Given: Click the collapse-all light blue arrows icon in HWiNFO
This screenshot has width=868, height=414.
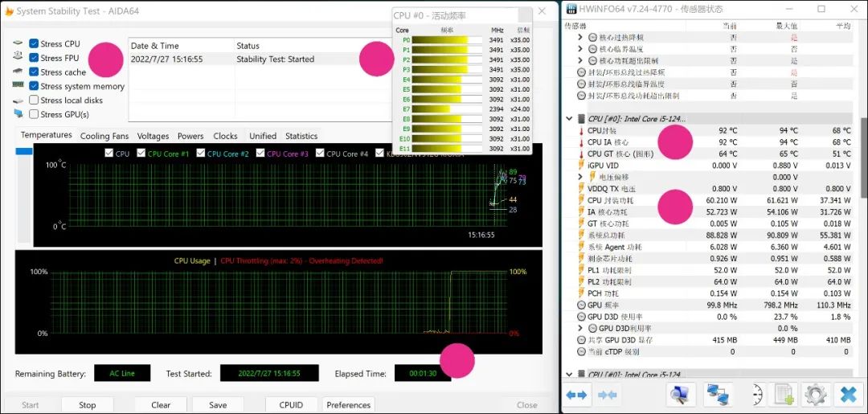Looking at the screenshot, I should [608, 395].
